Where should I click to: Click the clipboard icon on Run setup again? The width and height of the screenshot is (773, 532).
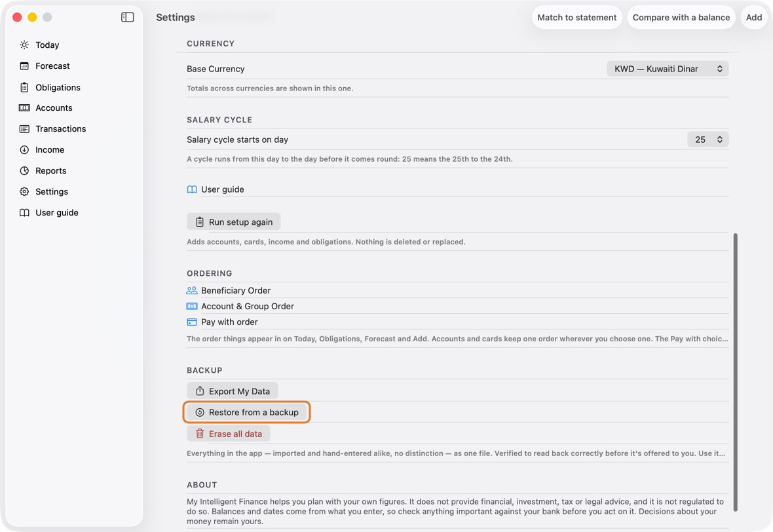coord(200,222)
